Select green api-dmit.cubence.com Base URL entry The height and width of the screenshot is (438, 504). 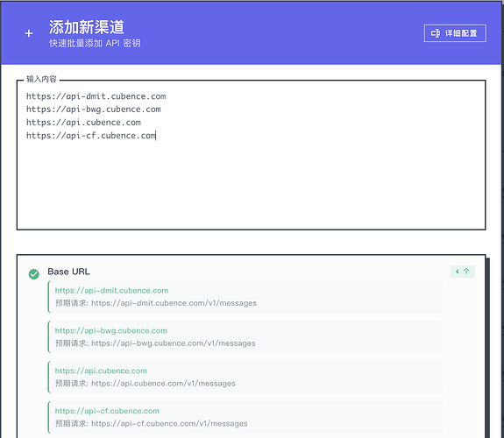pos(111,291)
